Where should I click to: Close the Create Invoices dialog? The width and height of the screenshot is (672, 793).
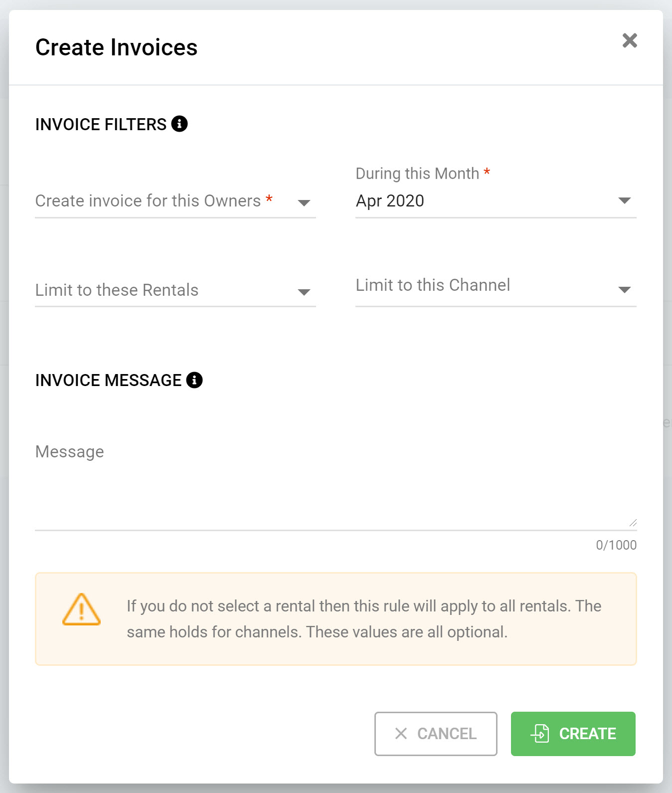tap(630, 40)
